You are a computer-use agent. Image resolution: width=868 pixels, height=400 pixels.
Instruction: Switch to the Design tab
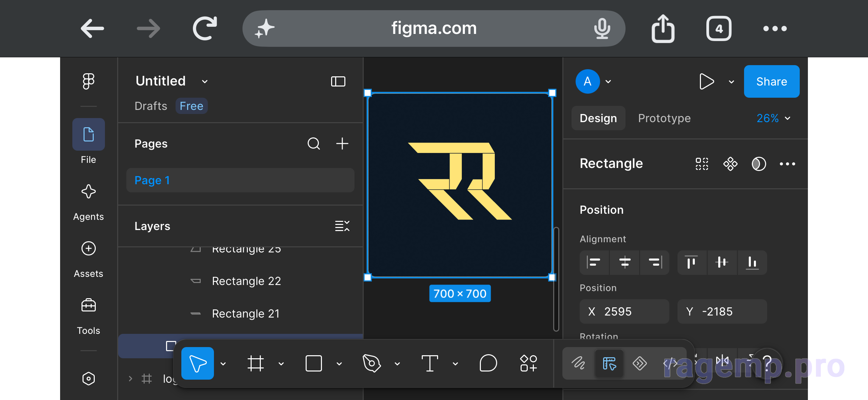point(598,118)
